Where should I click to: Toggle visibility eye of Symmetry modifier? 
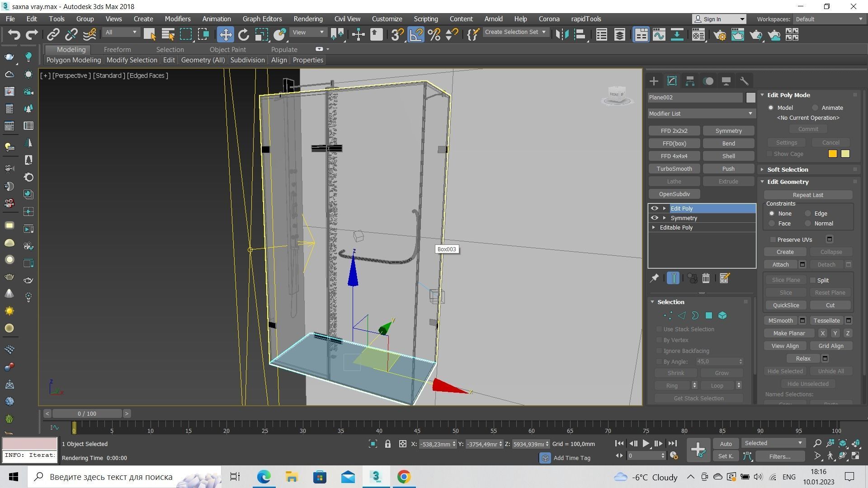[x=654, y=218]
